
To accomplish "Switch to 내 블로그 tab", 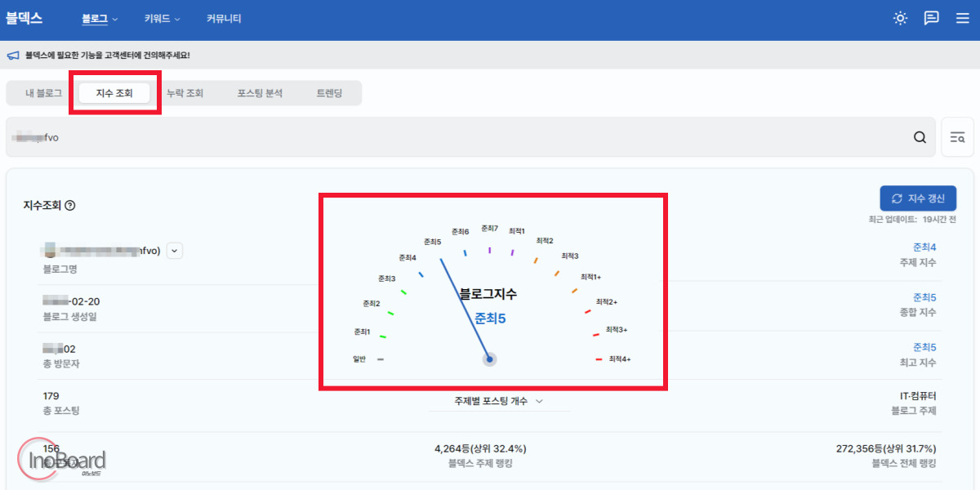I will [x=43, y=93].
